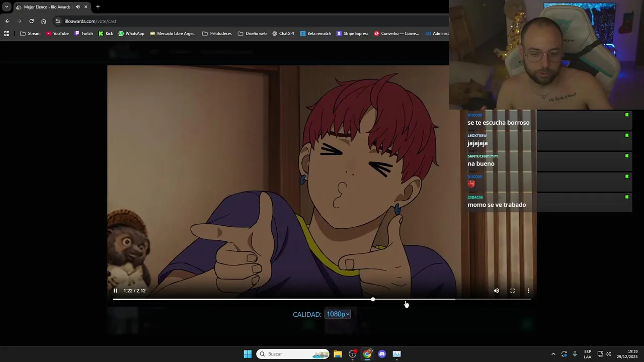Screen dimensions: 644x362
Task: Click the green Kick badge beside SANTUCHI817171's message
Action: [627, 156]
